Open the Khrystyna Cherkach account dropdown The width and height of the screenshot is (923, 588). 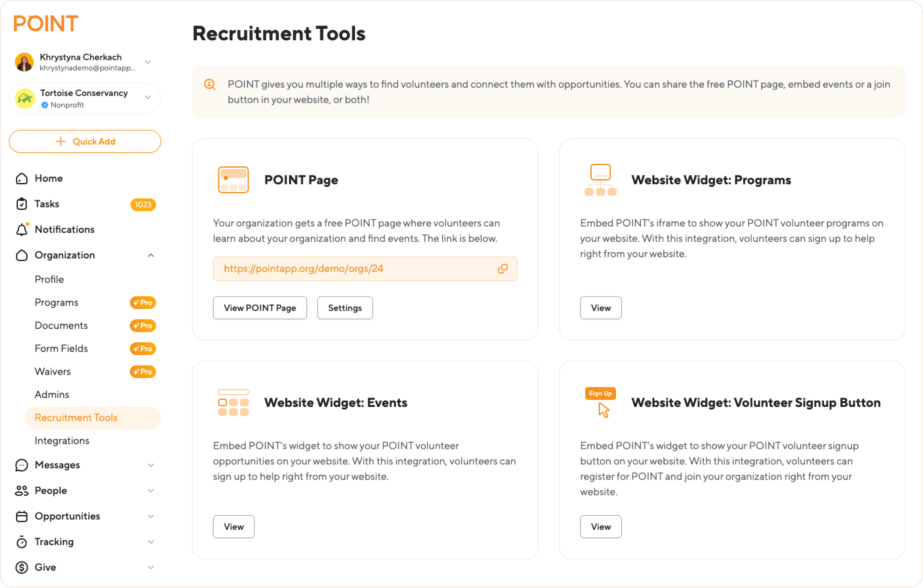tap(147, 62)
